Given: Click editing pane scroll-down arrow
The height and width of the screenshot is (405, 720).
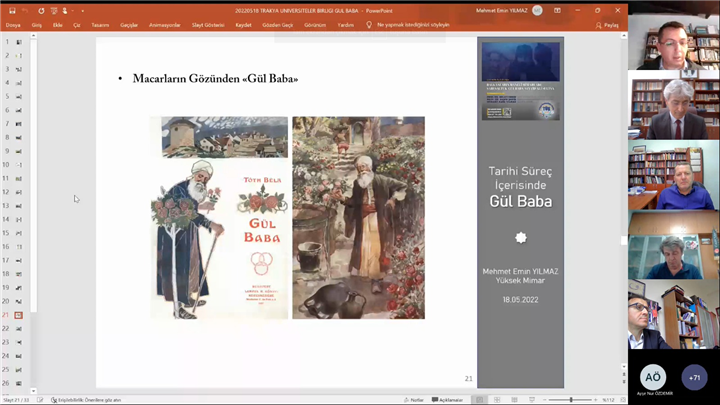Looking at the screenshot, I should tap(624, 366).
